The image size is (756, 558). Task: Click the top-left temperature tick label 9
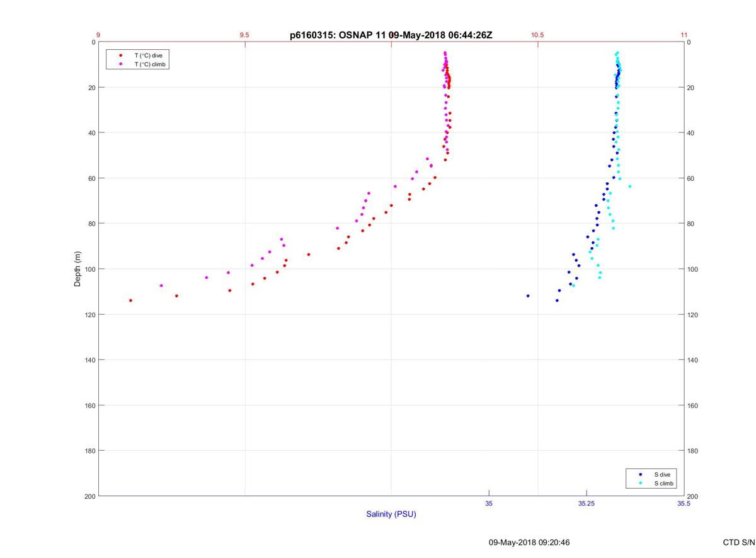point(98,35)
